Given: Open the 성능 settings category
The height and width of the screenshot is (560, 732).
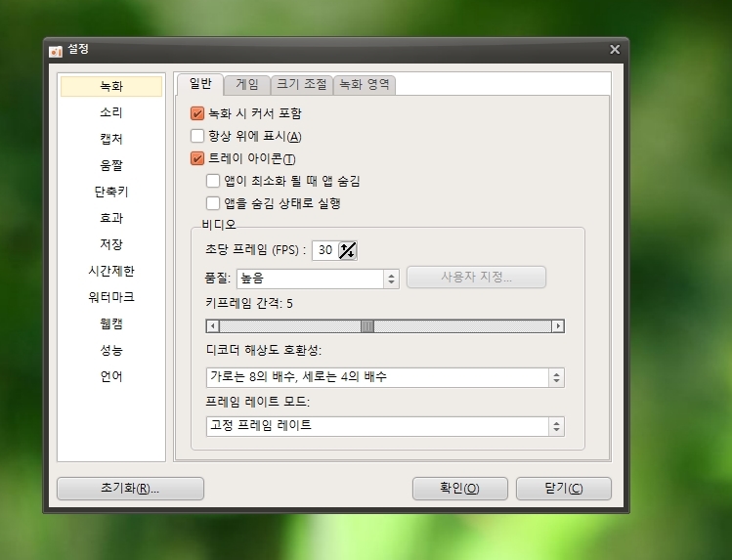Looking at the screenshot, I should (111, 350).
